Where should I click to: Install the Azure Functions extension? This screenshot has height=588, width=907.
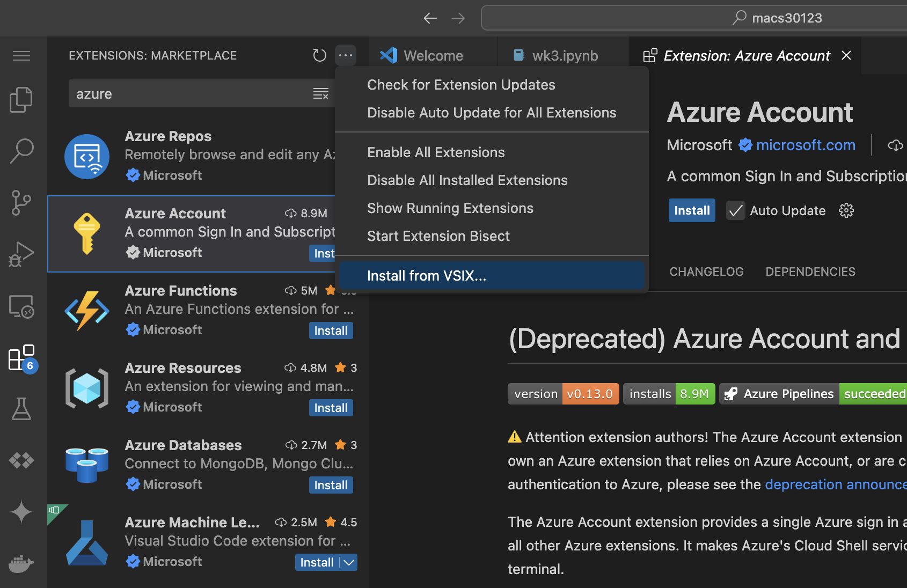pos(331,330)
